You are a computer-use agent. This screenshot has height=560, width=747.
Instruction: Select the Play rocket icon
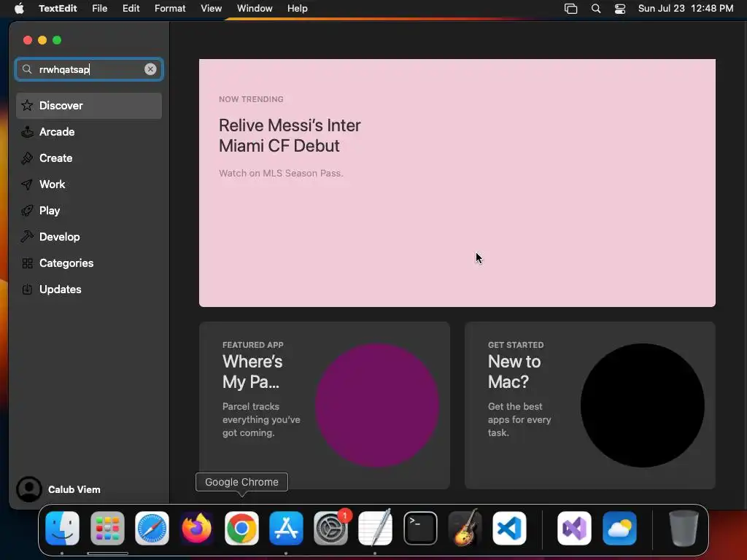(27, 211)
